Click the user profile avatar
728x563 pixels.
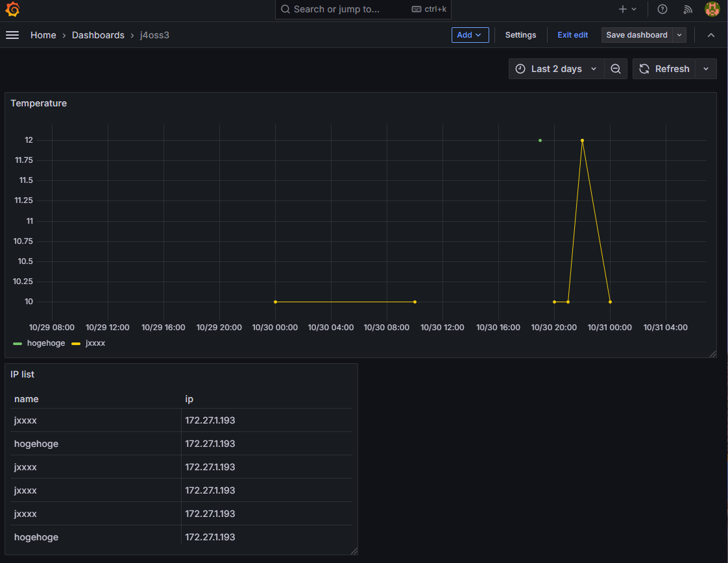[x=712, y=10]
